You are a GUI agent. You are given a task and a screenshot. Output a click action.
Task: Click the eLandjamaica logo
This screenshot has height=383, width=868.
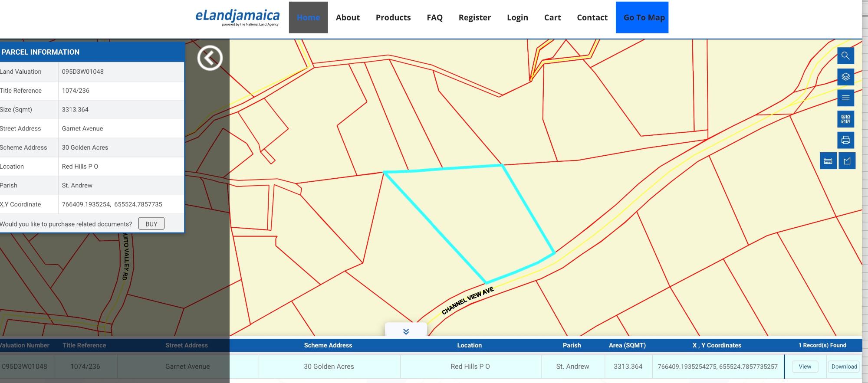[237, 17]
